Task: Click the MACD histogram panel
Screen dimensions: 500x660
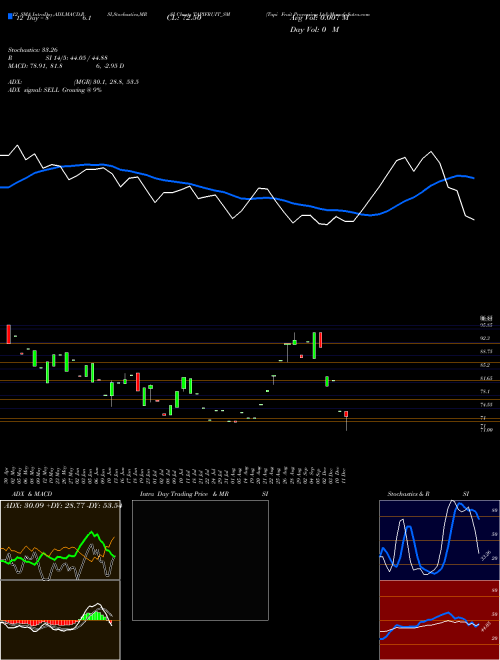Action: pyautogui.click(x=60, y=620)
